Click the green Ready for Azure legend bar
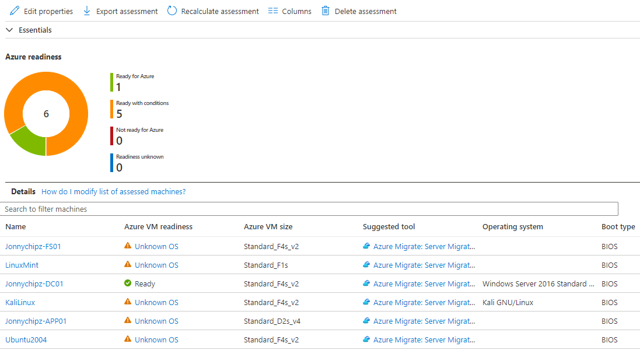Viewport: 640px width, 364px height. (x=111, y=82)
